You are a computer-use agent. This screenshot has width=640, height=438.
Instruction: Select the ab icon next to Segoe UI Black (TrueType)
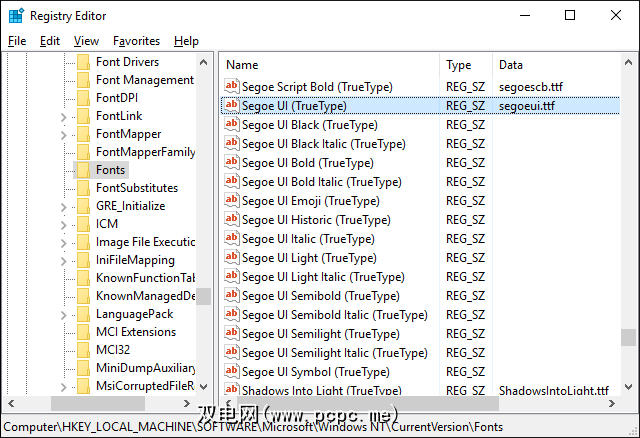[231, 124]
